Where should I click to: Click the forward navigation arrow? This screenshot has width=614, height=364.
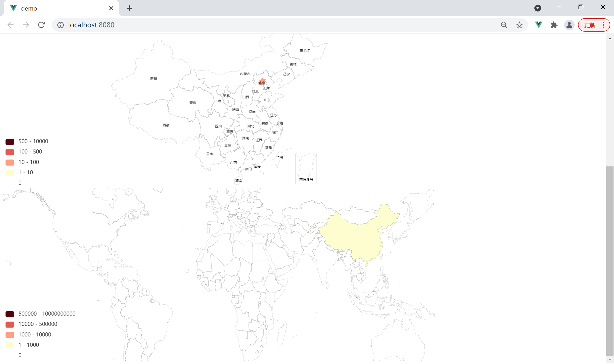point(26,25)
